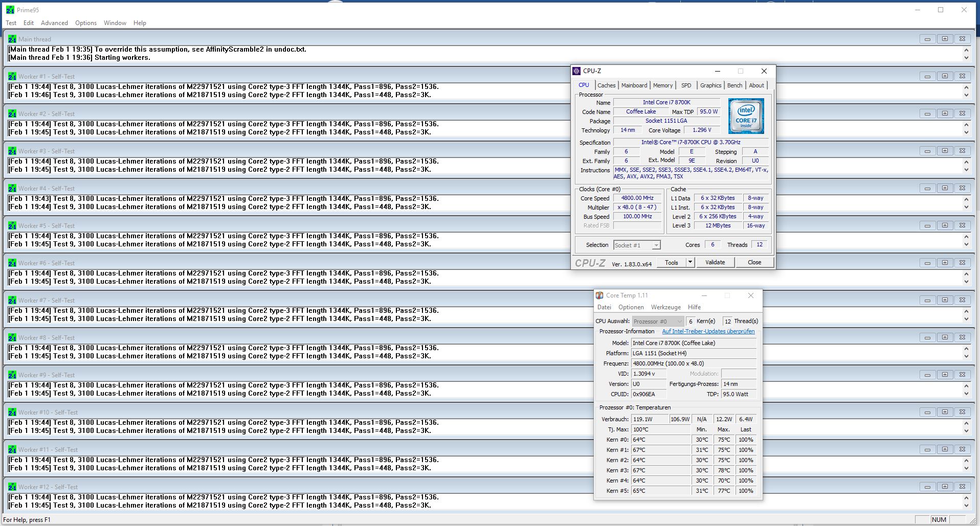Click the VID value 1.3094 v in Core Temp

[649, 374]
